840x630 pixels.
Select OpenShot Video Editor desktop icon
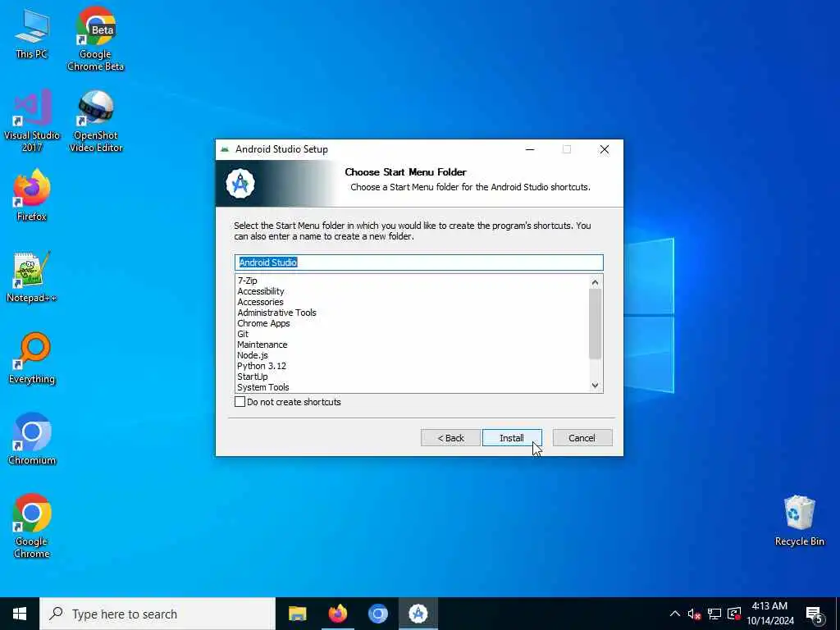[95, 121]
